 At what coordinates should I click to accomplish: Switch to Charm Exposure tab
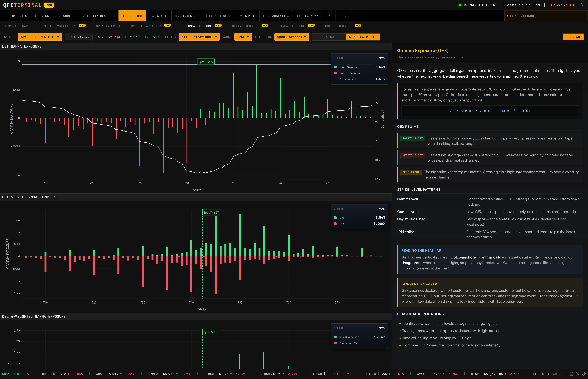[343, 26]
